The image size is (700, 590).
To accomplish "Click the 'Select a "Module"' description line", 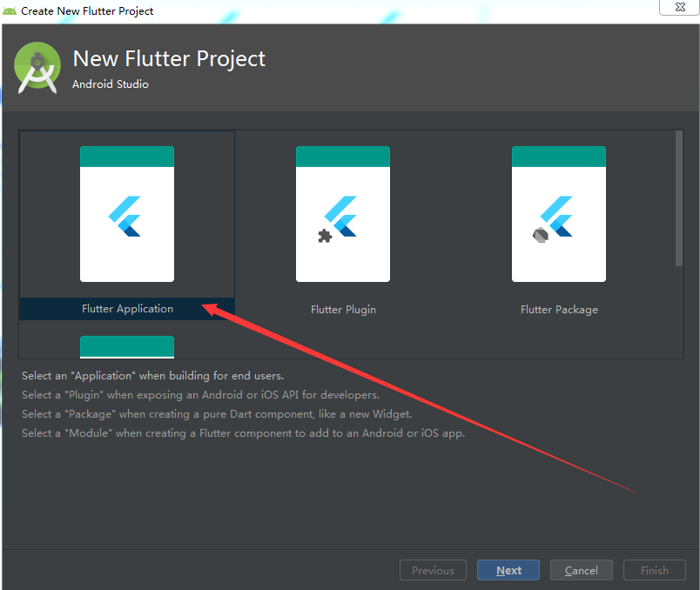I will point(243,433).
